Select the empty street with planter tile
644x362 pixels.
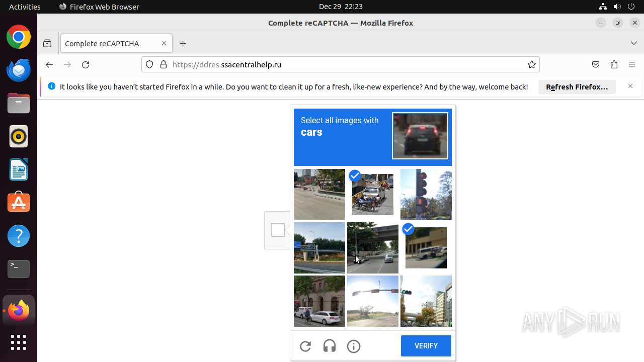[x=319, y=195]
